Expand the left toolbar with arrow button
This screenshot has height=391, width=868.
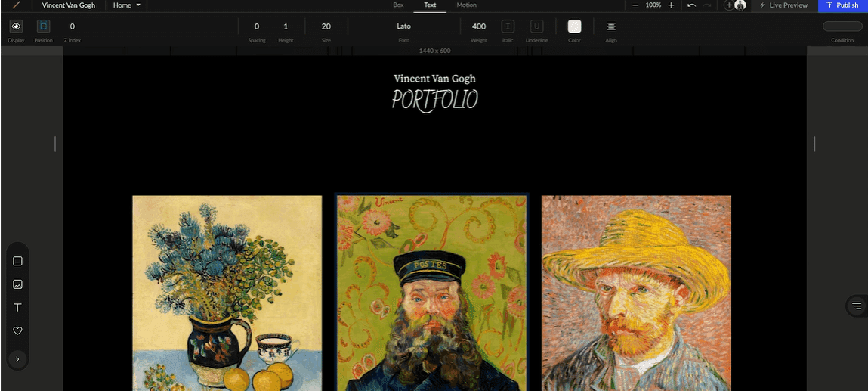[17, 359]
